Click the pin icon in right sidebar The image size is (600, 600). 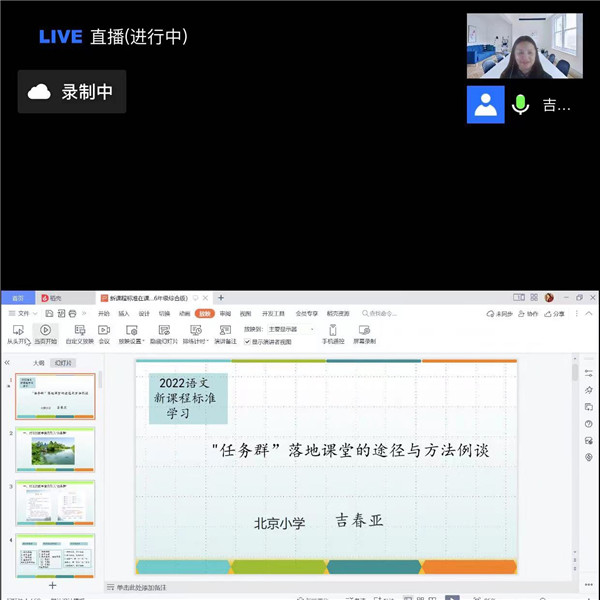589,390
